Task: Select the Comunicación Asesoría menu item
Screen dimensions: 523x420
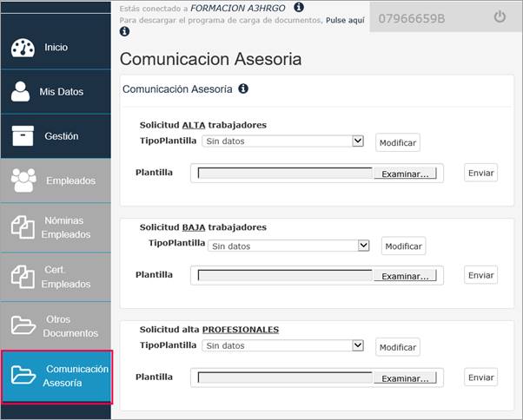Action: pyautogui.click(x=56, y=376)
